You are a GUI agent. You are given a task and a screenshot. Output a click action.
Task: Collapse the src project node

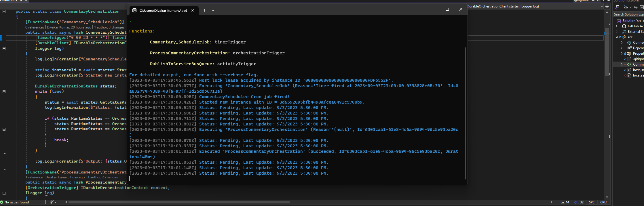click(x=616, y=37)
